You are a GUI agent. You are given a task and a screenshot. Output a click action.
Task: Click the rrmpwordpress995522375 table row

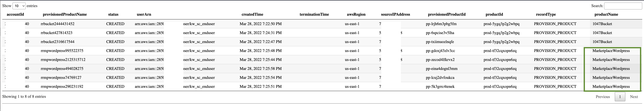pos(250,51)
